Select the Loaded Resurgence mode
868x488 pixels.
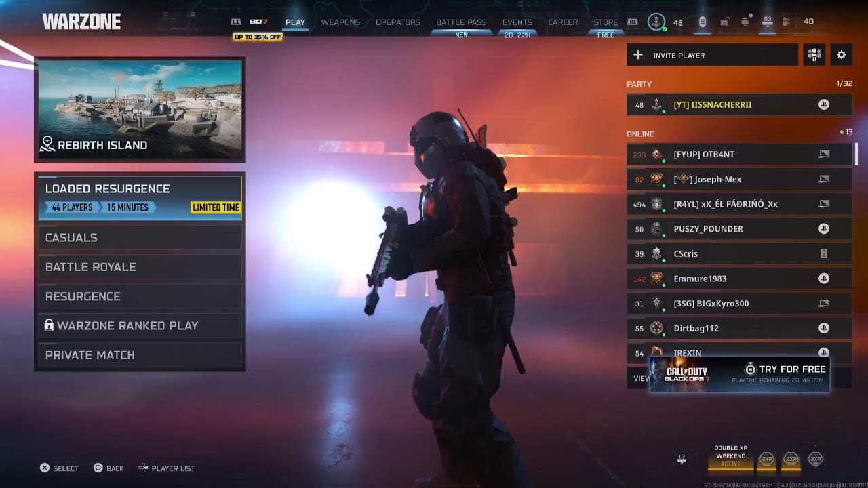pos(140,198)
